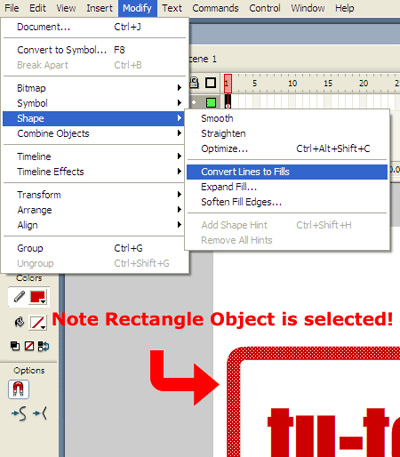Expand the Arrange submenu

(94, 210)
